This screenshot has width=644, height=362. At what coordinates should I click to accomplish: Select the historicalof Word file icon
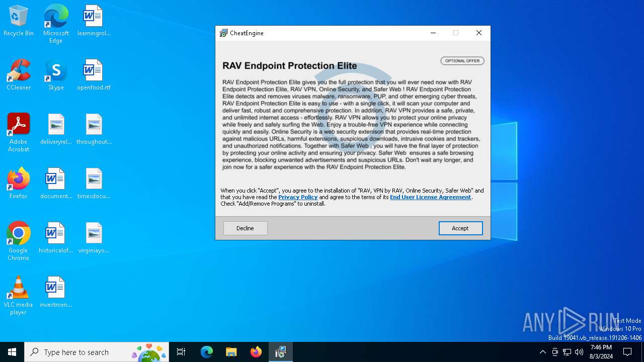tap(56, 238)
